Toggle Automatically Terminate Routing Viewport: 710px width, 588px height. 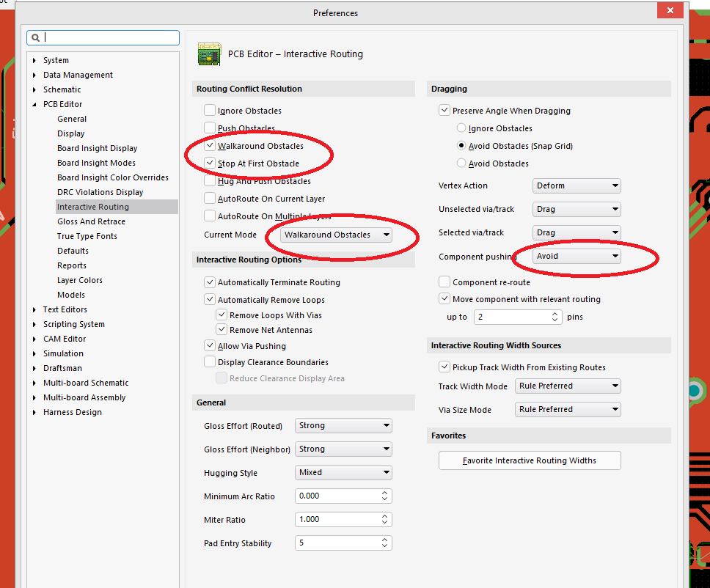[x=210, y=282]
